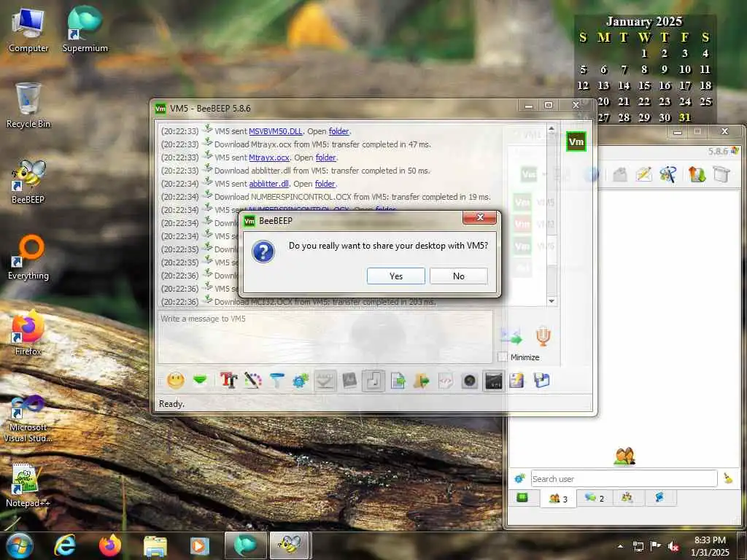This screenshot has width=747, height=560.
Task: Show hidden tray icons arrow
Action: pos(620,546)
